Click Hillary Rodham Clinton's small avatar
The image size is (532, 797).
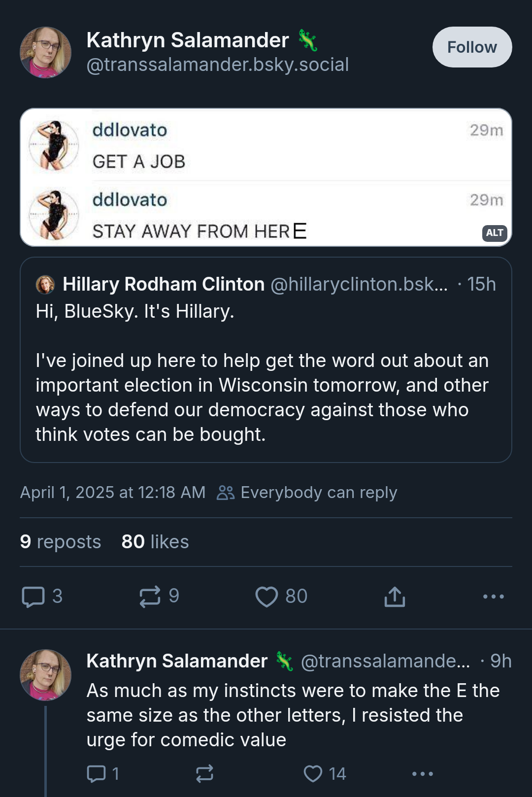tap(45, 284)
